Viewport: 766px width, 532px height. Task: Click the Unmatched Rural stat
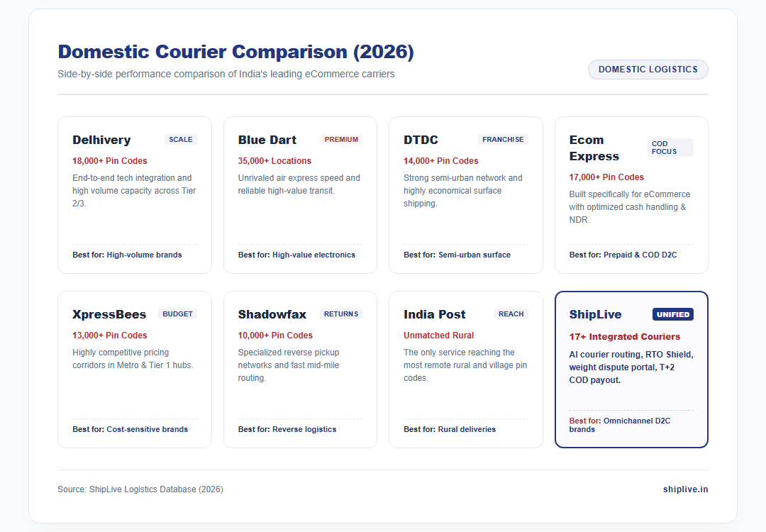point(439,335)
